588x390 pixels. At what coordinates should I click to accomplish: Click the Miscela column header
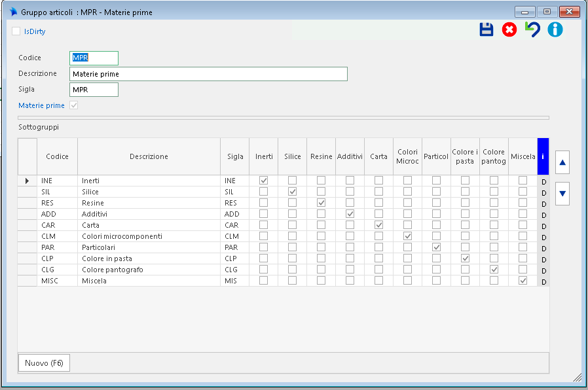[523, 156]
